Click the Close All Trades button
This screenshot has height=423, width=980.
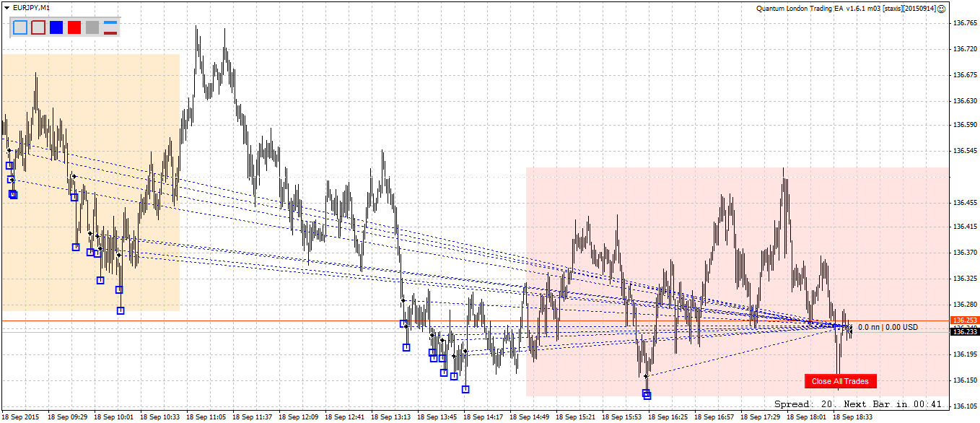(x=840, y=381)
